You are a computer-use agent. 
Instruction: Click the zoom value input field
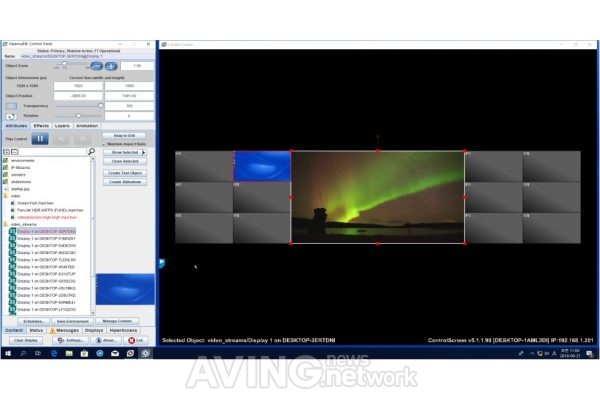(x=137, y=66)
